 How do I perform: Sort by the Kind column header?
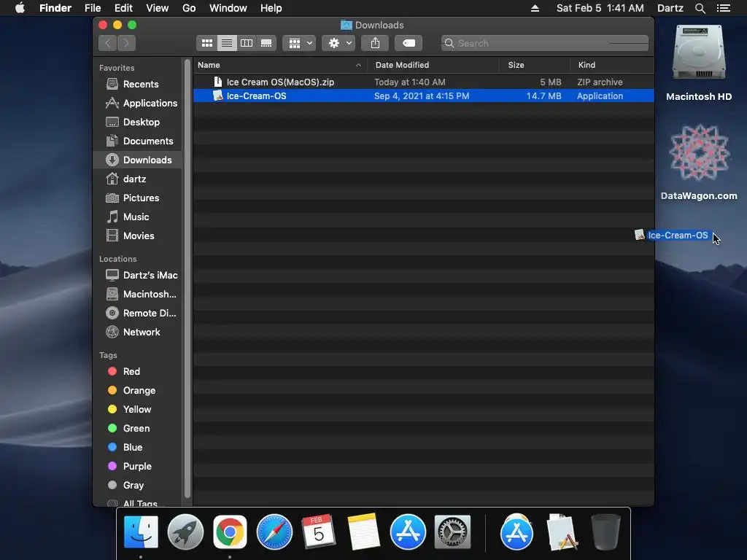tap(612, 65)
